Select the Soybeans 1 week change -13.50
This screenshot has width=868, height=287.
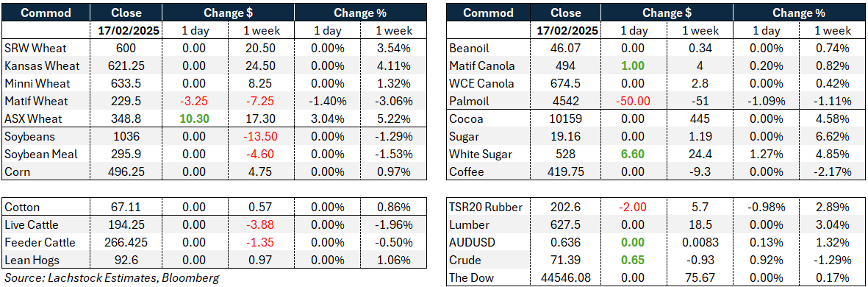click(x=261, y=137)
